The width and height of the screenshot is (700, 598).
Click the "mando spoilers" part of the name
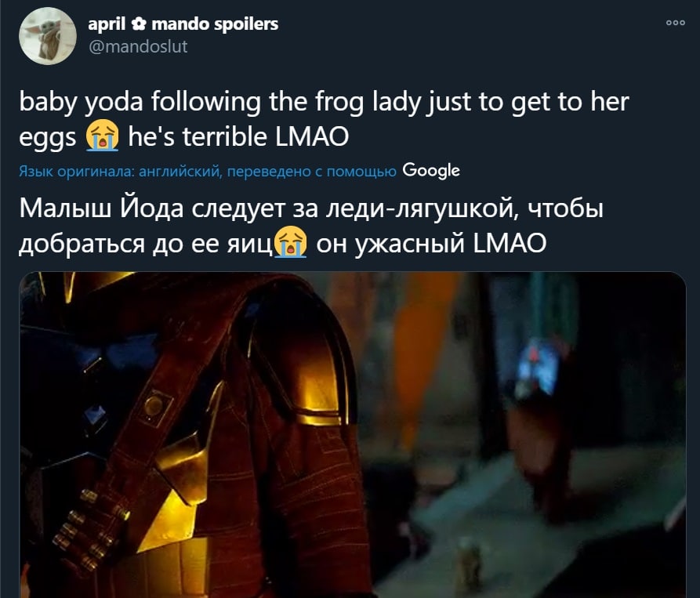click(x=215, y=24)
